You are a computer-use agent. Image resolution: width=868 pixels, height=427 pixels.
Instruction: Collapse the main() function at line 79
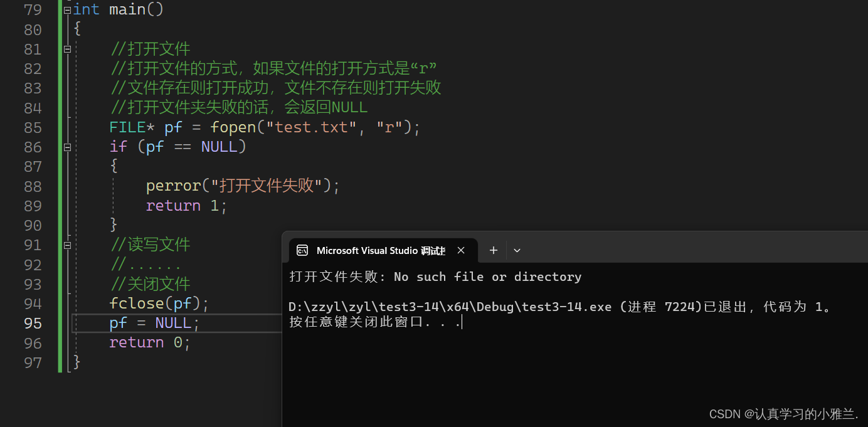pyautogui.click(x=67, y=10)
